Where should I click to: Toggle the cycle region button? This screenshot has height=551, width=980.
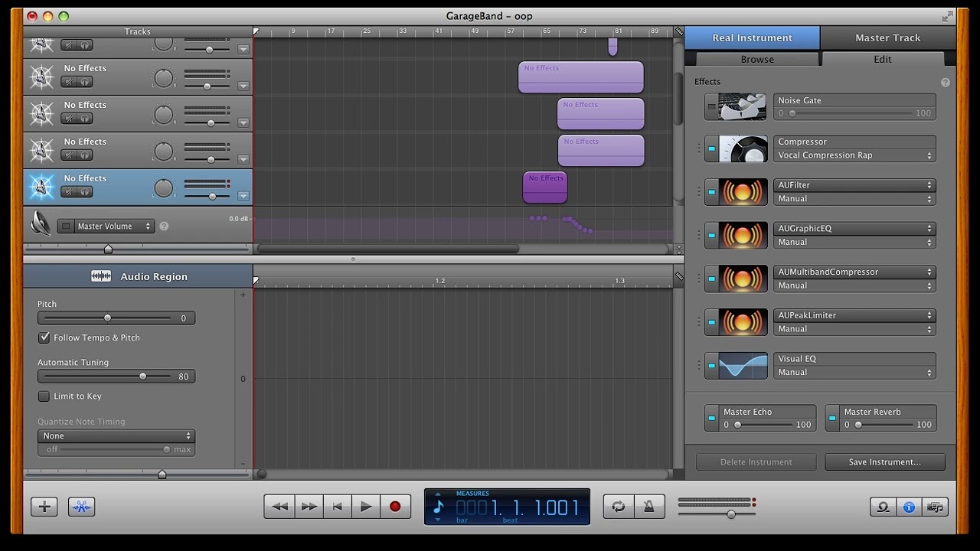(619, 507)
